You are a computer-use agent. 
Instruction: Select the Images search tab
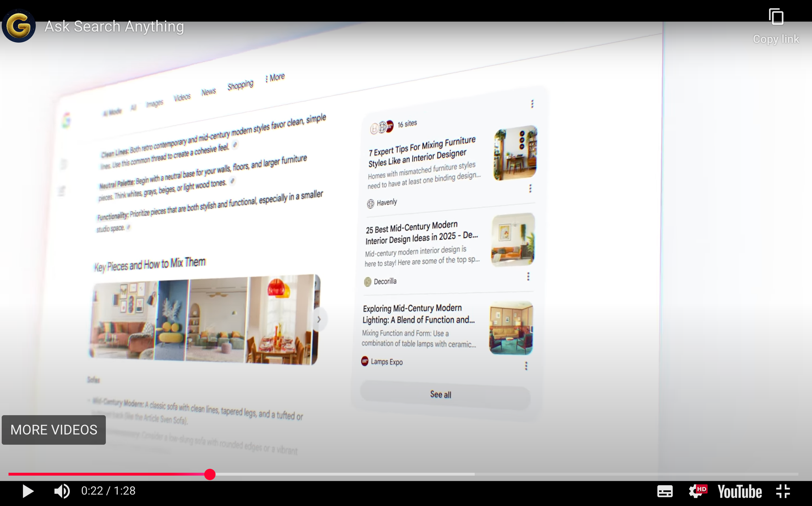point(155,103)
